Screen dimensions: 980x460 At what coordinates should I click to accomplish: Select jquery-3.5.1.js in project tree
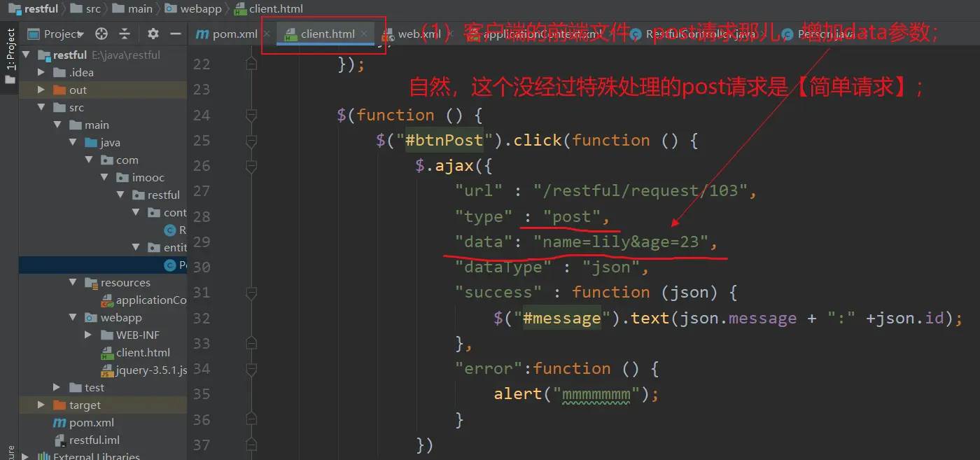click(x=151, y=370)
